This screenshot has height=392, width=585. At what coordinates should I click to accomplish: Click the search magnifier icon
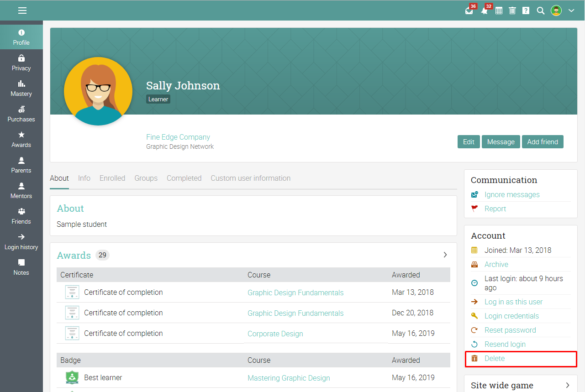coord(541,10)
